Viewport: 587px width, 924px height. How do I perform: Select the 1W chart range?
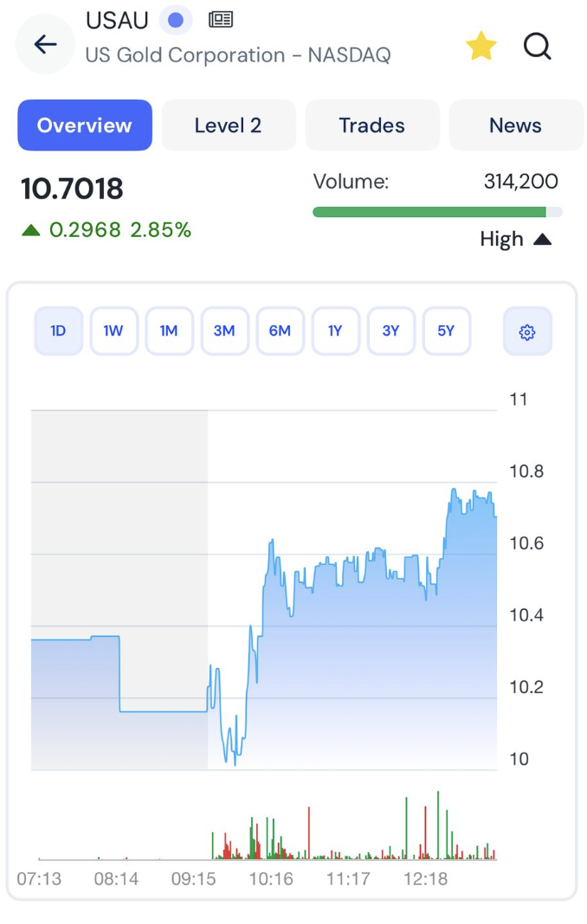click(x=113, y=331)
